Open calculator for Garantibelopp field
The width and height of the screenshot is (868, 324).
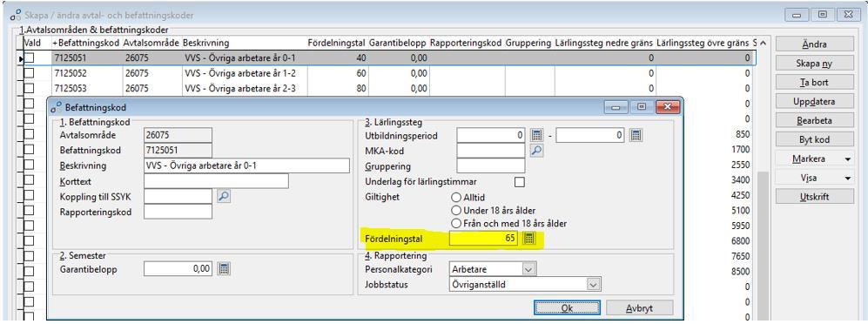point(224,268)
